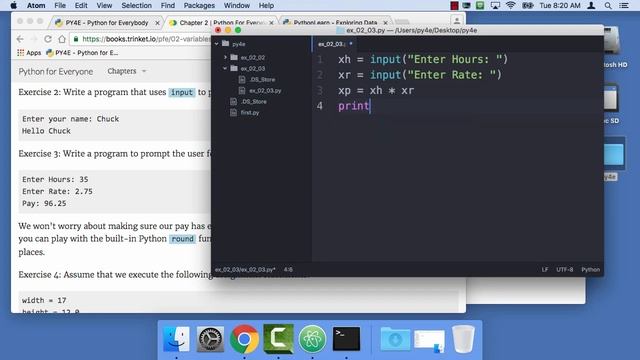Open Finder from the Dock
This screenshot has height=360, width=640.
pos(176,338)
